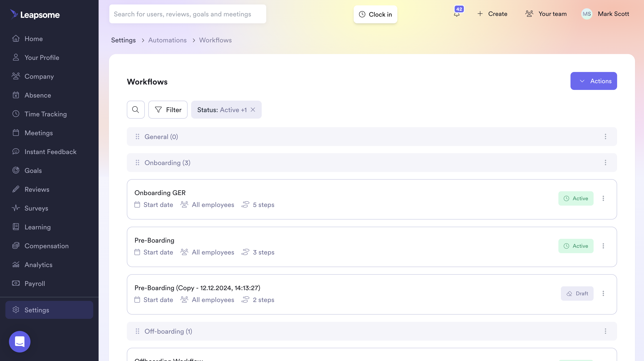
Task: Click the Time Tracking clock icon
Action: tap(16, 114)
